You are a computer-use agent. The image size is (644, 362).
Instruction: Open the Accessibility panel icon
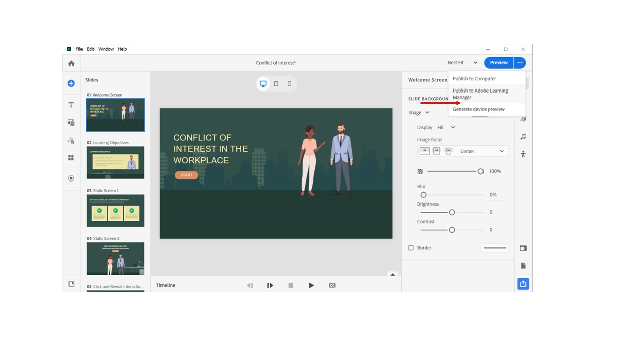coord(523,154)
